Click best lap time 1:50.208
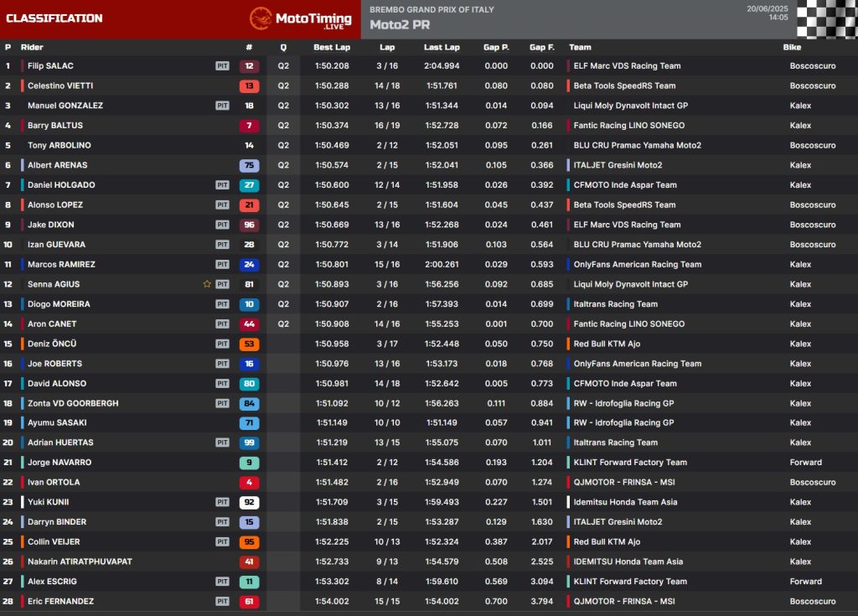 tap(332, 65)
